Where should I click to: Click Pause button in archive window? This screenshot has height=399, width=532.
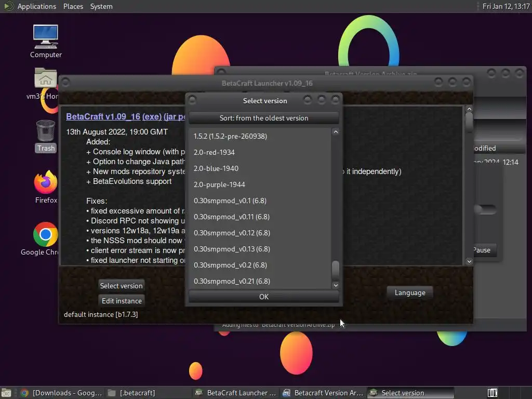tap(485, 250)
